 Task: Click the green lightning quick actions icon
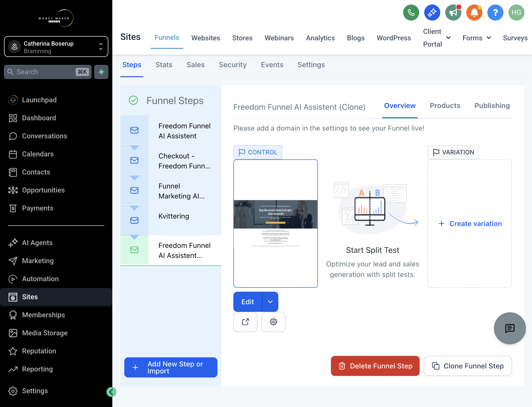(101, 72)
